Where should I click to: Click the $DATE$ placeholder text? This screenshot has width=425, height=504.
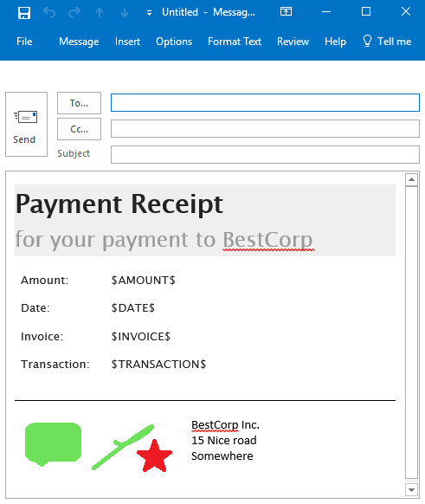[x=132, y=308]
